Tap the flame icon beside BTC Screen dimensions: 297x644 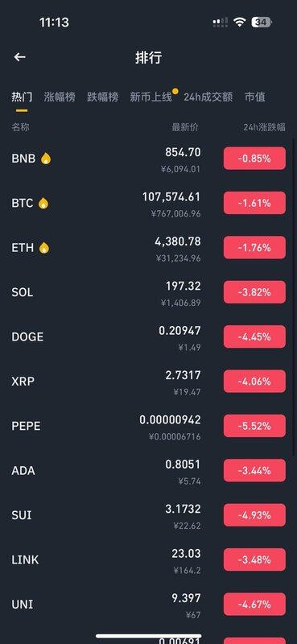[x=43, y=204]
